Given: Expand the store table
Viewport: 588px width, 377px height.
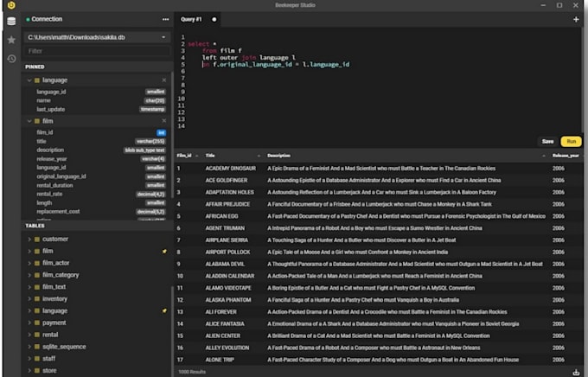Looking at the screenshot, I should [29, 371].
